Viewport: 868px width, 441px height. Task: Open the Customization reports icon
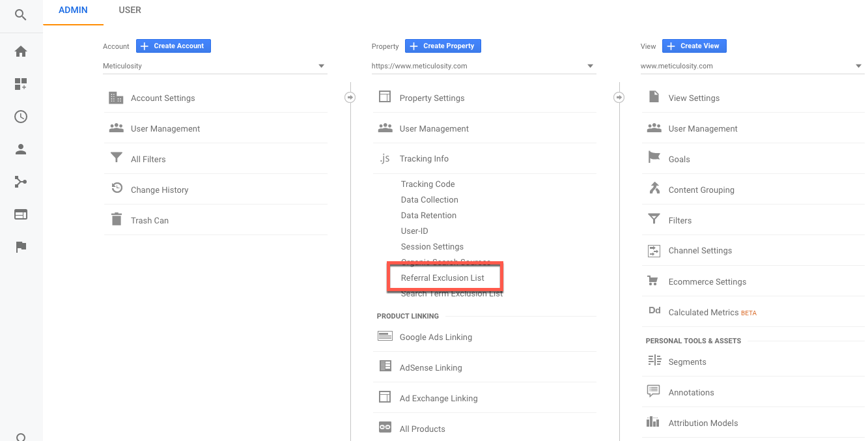click(20, 83)
